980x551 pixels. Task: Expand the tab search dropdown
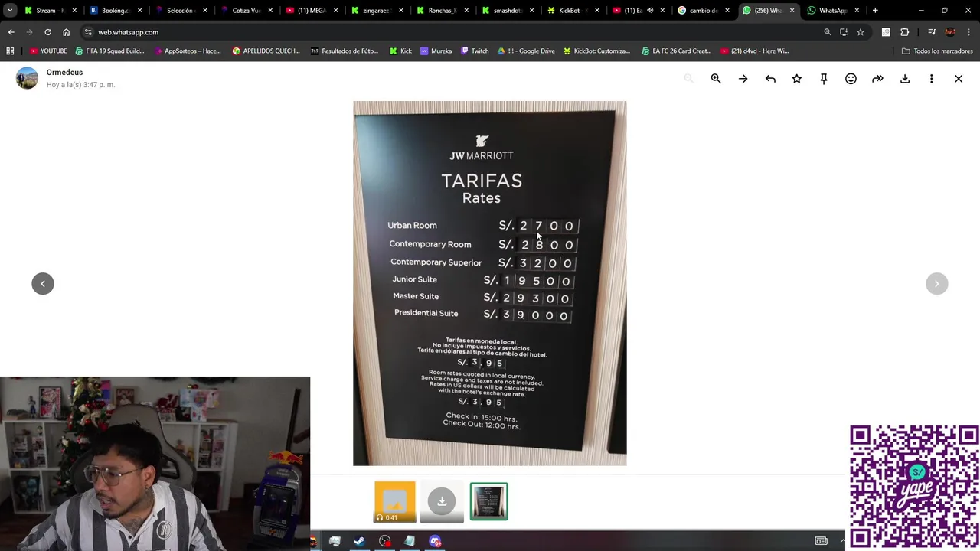(x=10, y=11)
